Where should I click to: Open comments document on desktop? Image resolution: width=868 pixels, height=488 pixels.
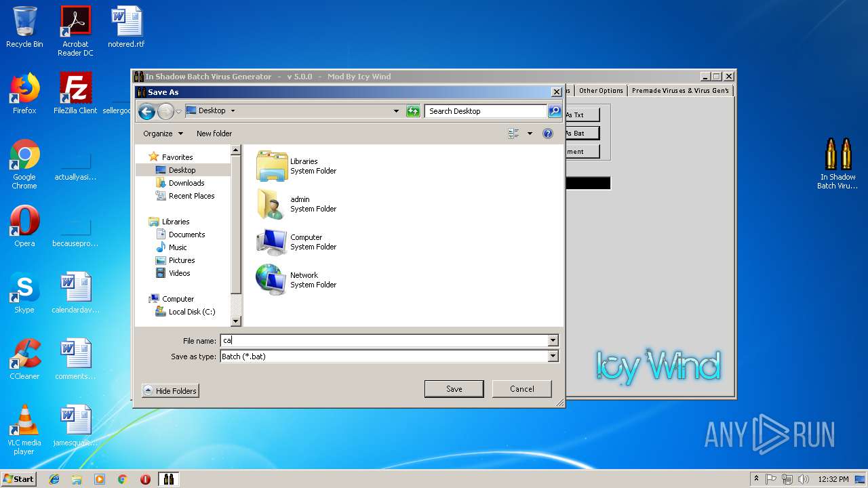pos(75,359)
